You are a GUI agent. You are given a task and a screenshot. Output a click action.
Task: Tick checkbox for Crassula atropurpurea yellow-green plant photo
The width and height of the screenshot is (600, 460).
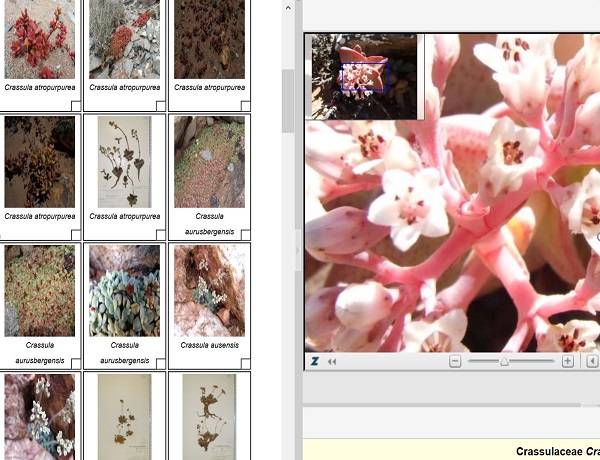pyautogui.click(x=76, y=235)
